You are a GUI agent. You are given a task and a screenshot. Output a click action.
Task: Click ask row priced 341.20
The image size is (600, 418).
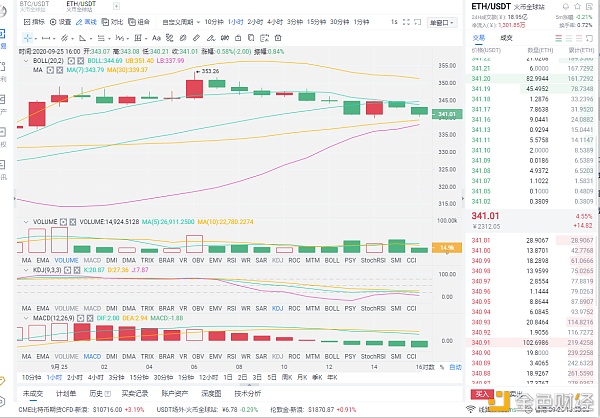click(x=532, y=78)
